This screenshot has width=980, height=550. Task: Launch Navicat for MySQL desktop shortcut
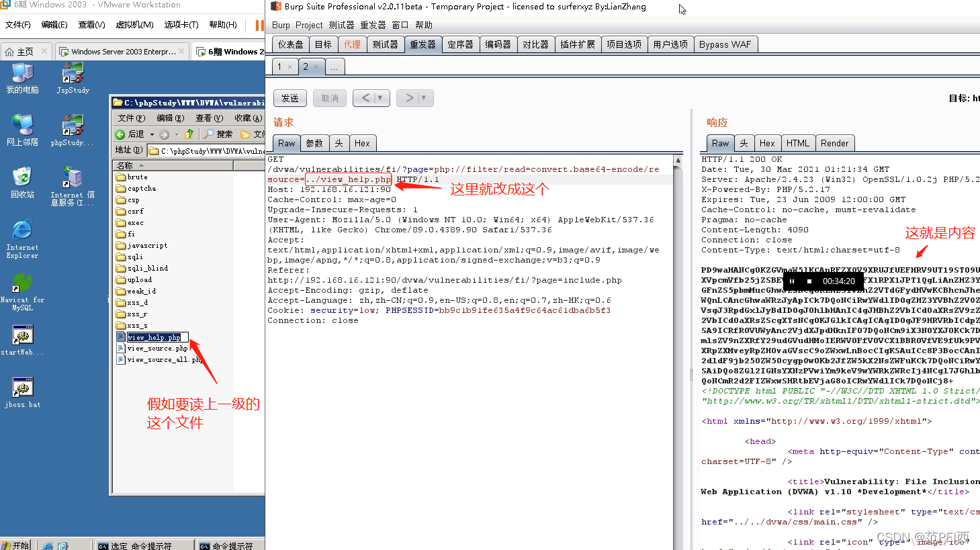(x=22, y=292)
